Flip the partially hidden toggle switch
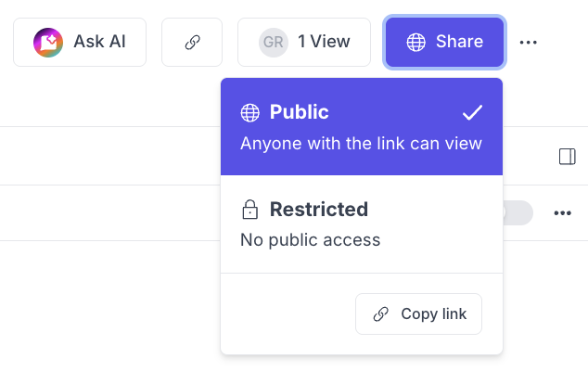Image resolution: width=588 pixels, height=371 pixels. (518, 212)
